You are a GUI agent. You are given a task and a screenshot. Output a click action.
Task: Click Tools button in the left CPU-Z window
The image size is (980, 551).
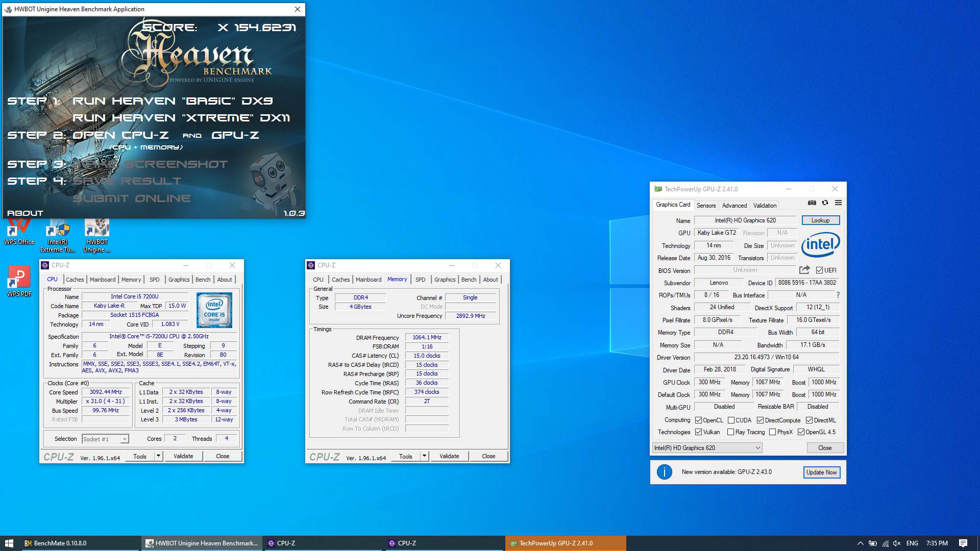click(140, 456)
